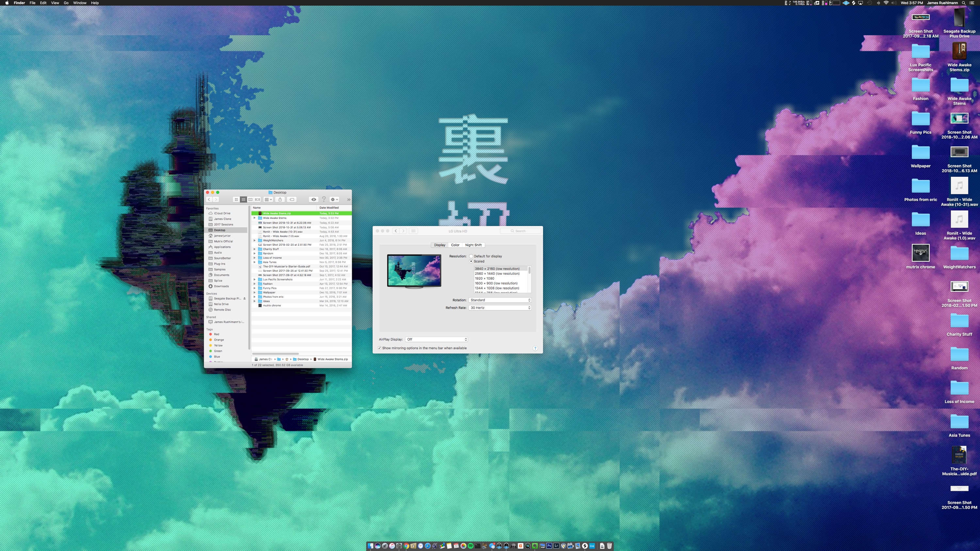Switch Finder to icon view
The image size is (980, 551).
coord(236,200)
